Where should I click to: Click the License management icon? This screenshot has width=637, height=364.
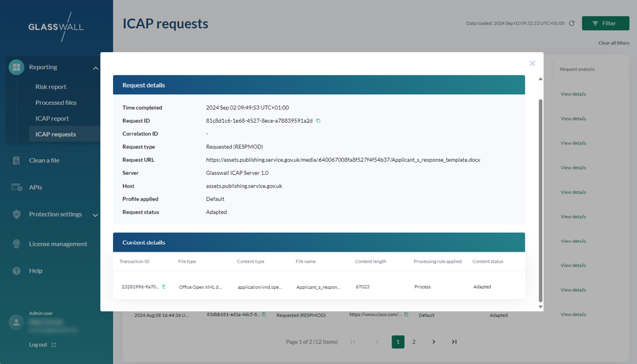click(16, 244)
